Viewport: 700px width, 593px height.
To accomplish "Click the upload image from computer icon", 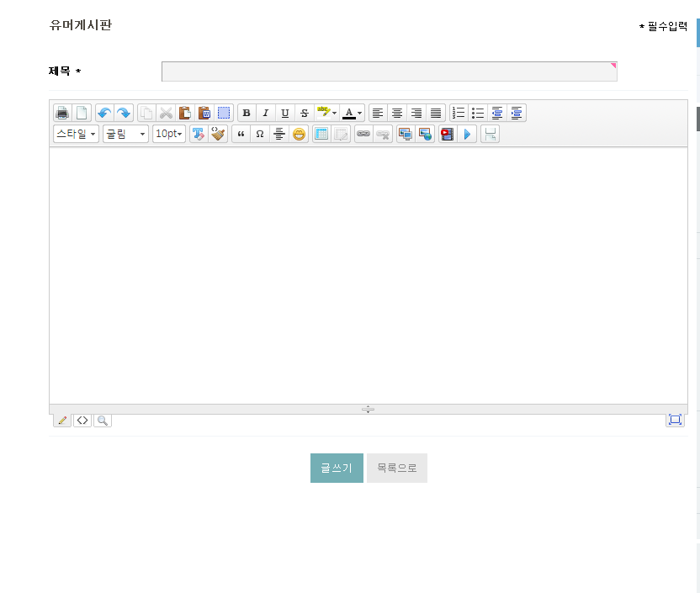I will click(406, 134).
